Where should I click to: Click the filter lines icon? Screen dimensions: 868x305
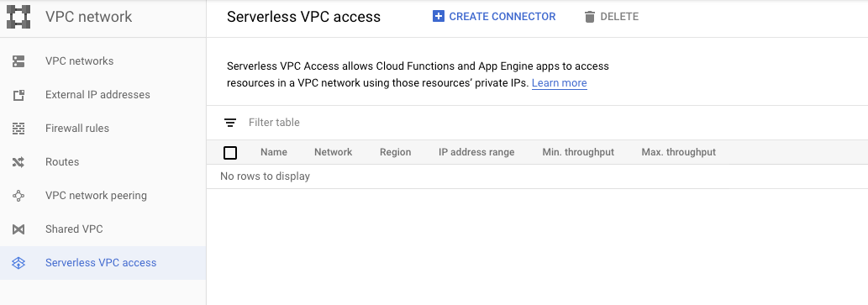[x=230, y=123]
